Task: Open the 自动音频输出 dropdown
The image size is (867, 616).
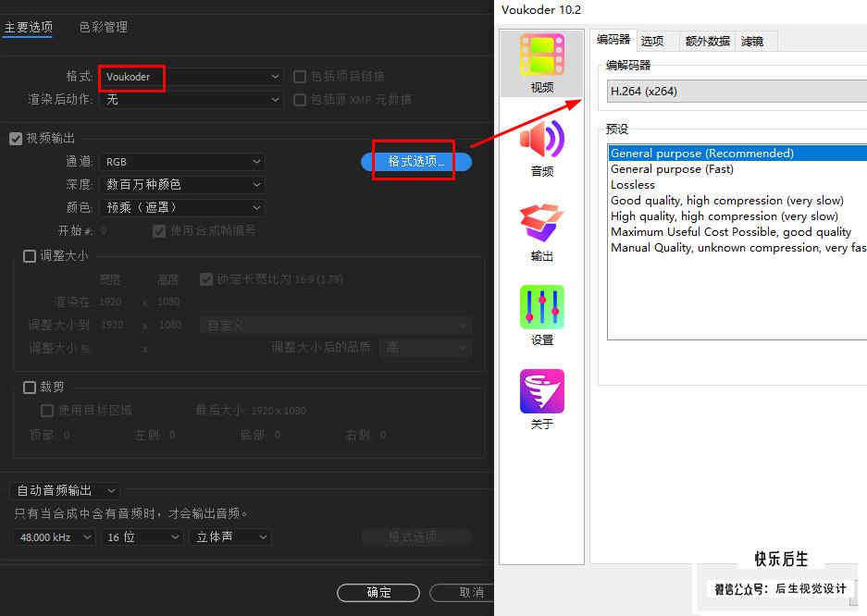Action: tap(66, 490)
